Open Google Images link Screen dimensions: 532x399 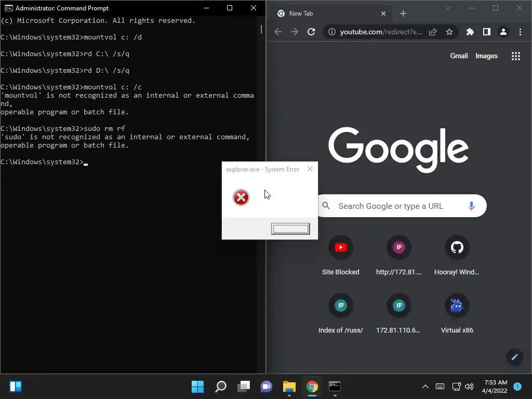pyautogui.click(x=486, y=56)
